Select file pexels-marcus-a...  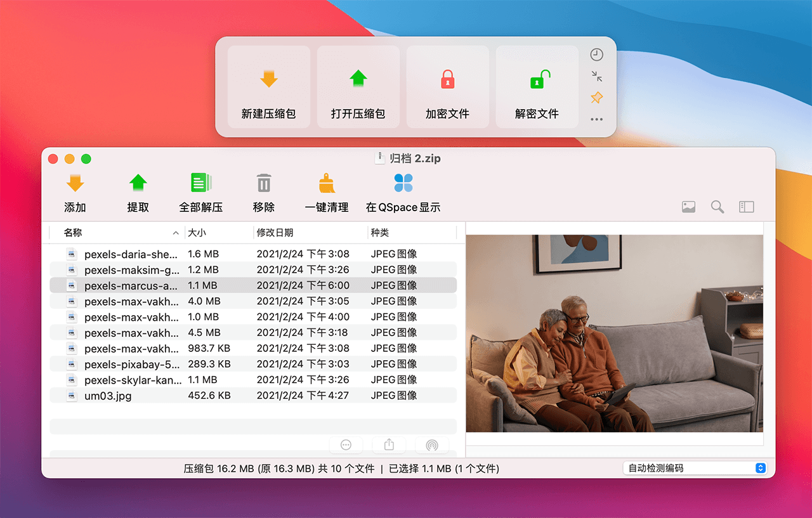(x=253, y=285)
